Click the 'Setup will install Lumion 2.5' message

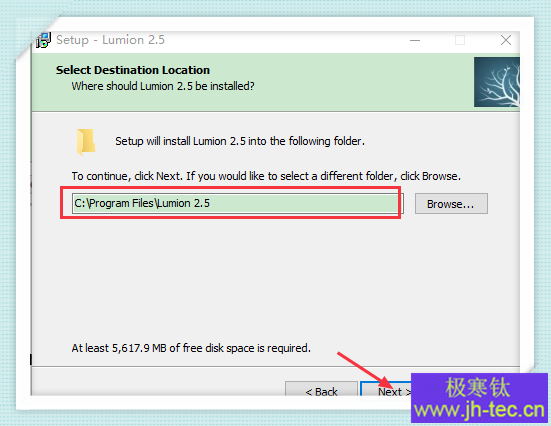click(x=240, y=141)
